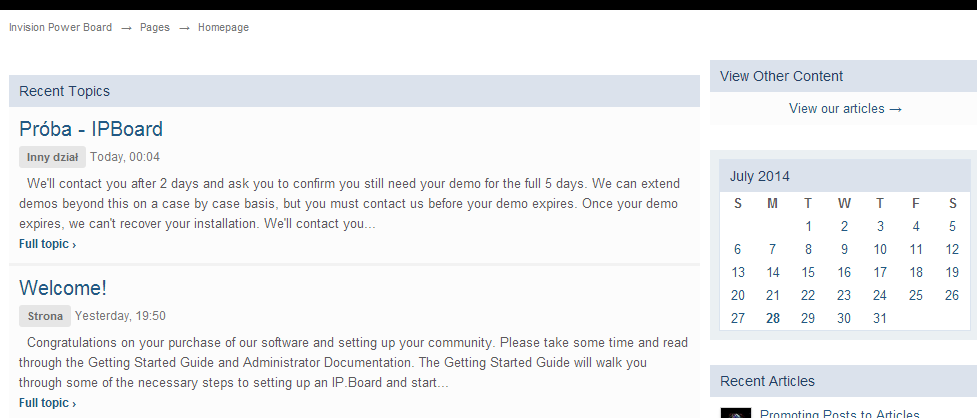Open the Pages breadcrumb link
The image size is (977, 418).
coord(154,28)
